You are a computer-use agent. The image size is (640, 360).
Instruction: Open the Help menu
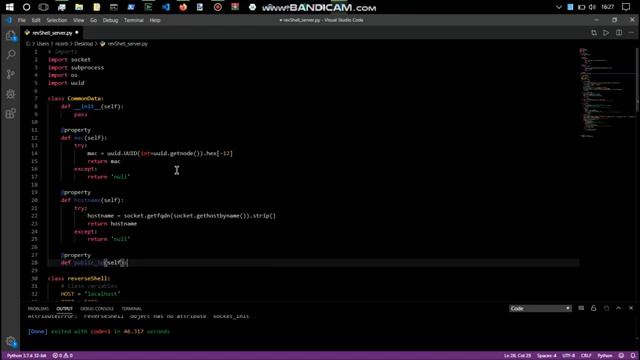(155, 20)
